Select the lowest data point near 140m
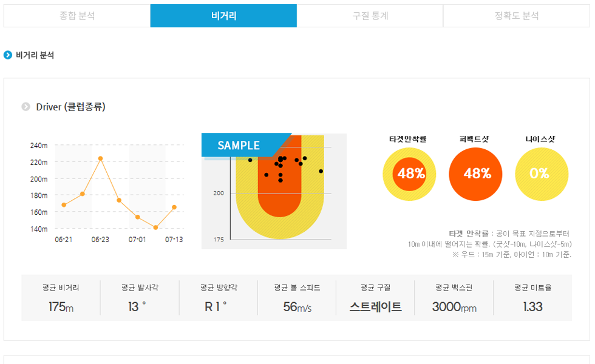 tap(155, 227)
